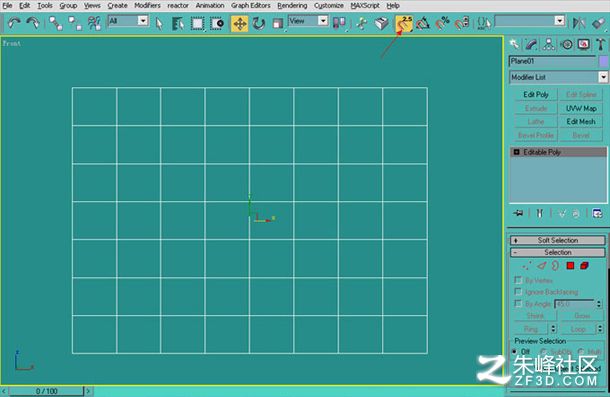Open the Utilities panel hammer icon
Screen dimensions: 610x397
(600, 44)
